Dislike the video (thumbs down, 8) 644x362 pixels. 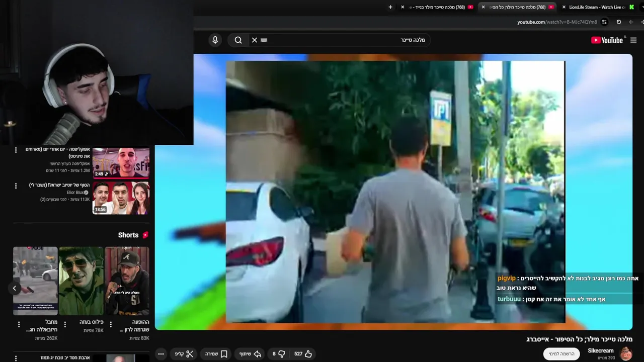pyautogui.click(x=279, y=354)
